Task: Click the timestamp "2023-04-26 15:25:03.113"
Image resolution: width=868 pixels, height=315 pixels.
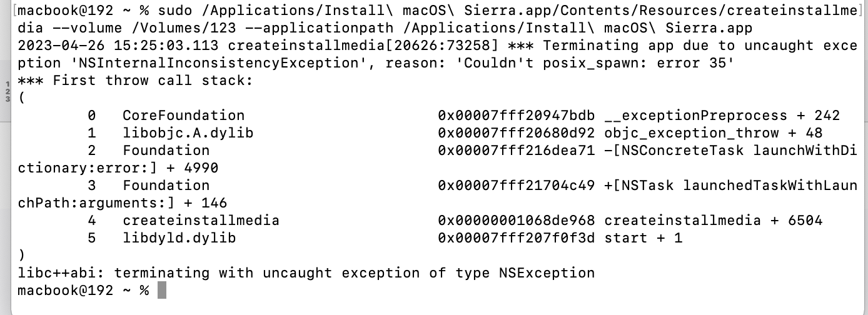Action: point(118,46)
